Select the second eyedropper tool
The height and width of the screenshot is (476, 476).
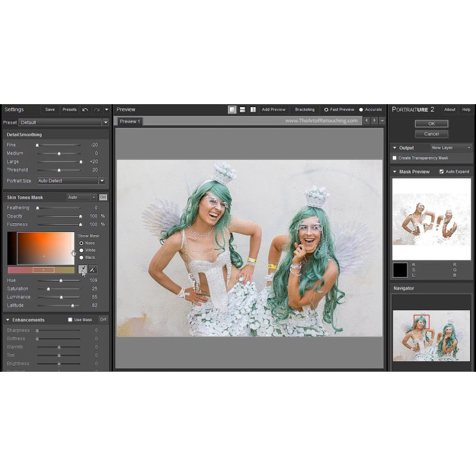93,270
